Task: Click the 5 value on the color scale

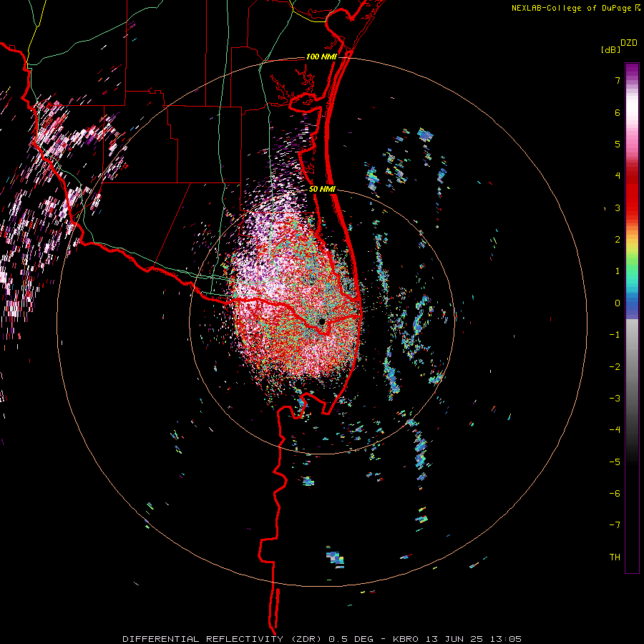Action: tap(618, 144)
